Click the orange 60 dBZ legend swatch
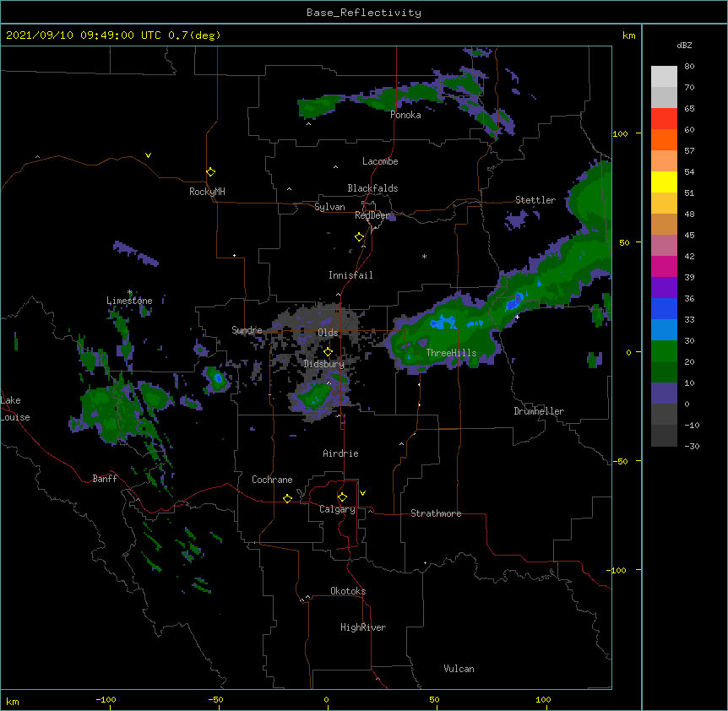 664,139
